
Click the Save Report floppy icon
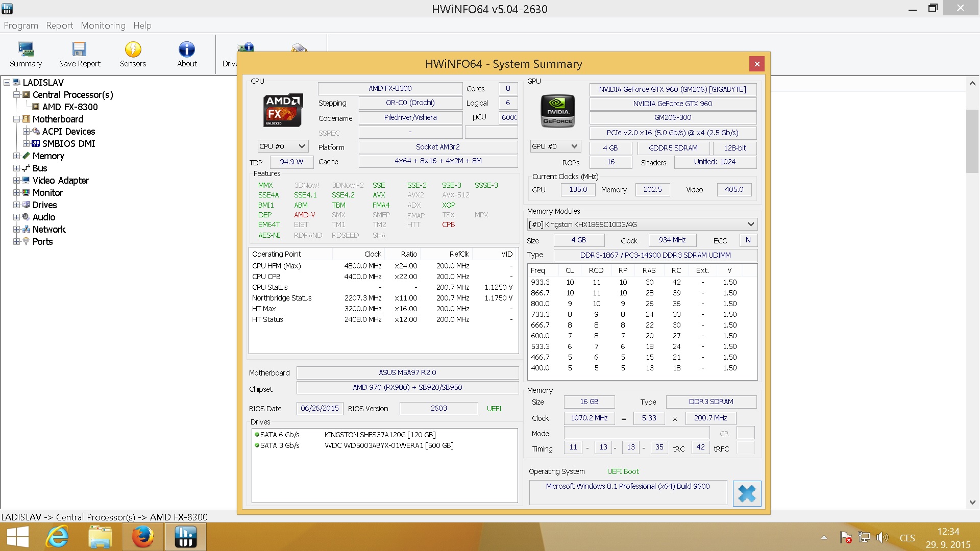click(79, 49)
